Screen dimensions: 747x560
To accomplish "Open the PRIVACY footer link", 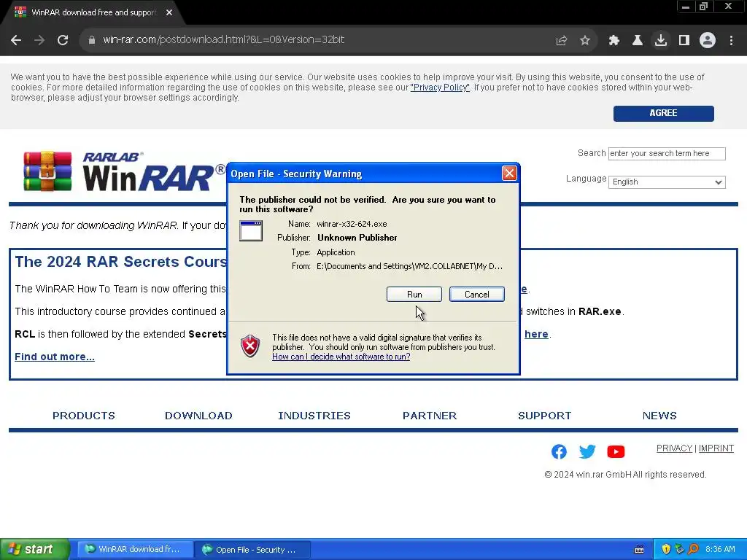I will pos(674,448).
